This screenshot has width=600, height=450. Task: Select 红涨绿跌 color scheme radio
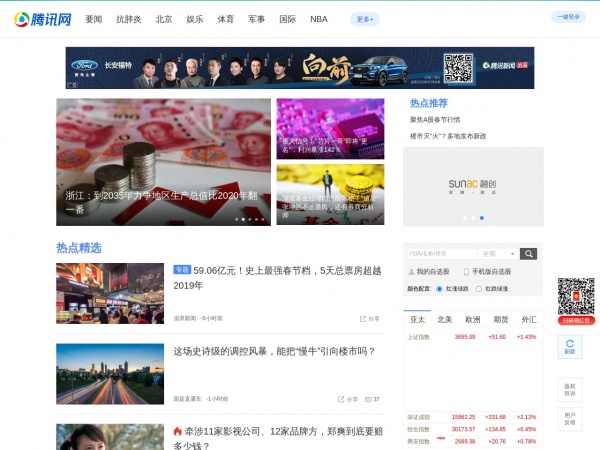439,289
